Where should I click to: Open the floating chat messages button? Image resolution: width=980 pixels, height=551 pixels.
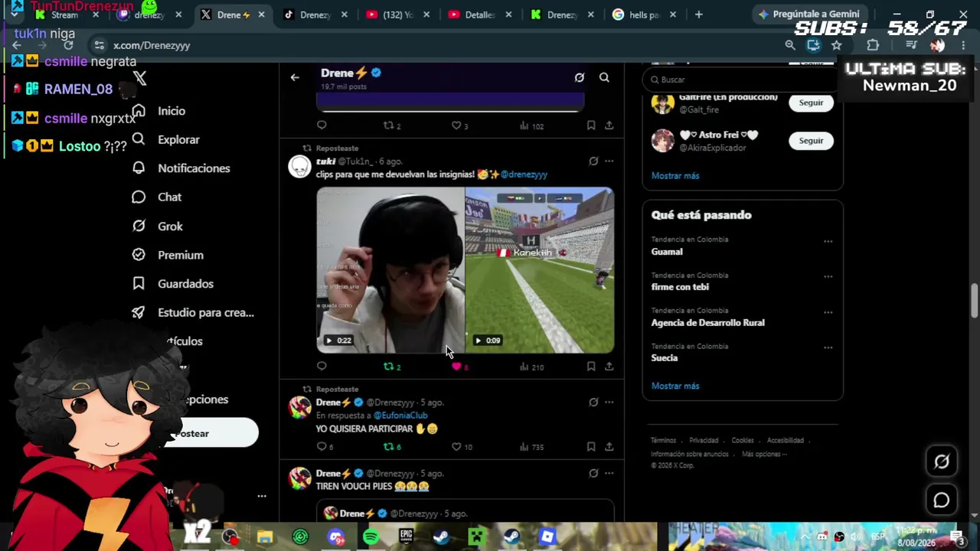click(x=942, y=500)
